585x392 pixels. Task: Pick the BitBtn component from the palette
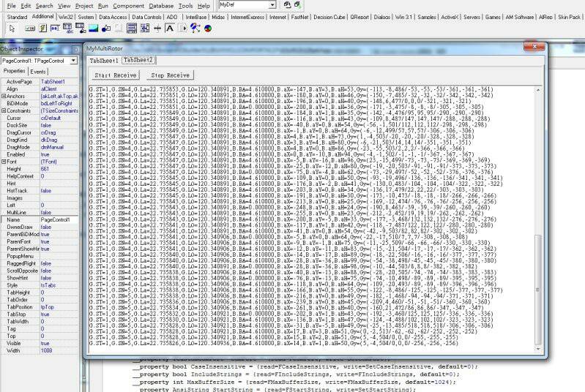coord(30,29)
